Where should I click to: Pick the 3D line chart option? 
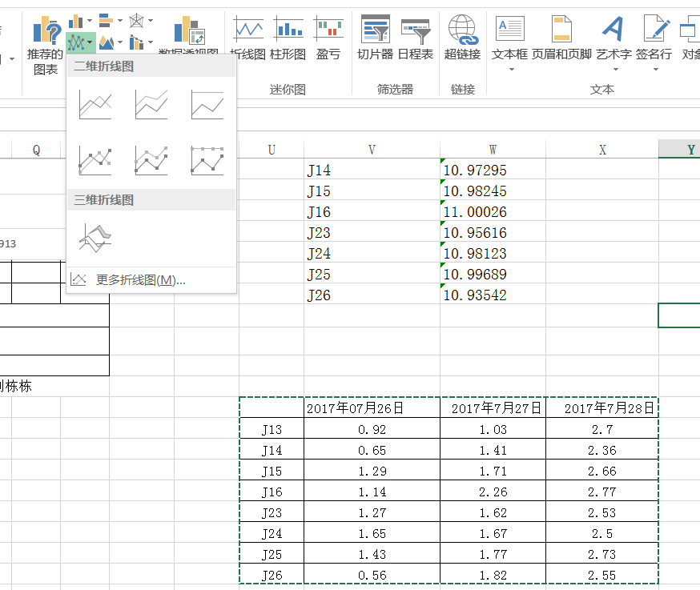click(x=95, y=237)
